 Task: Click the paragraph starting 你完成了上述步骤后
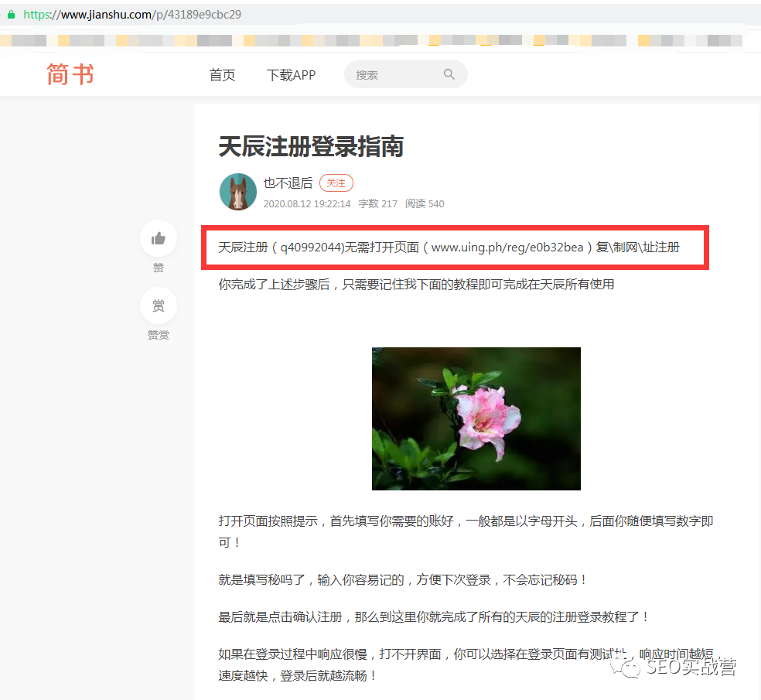point(416,284)
